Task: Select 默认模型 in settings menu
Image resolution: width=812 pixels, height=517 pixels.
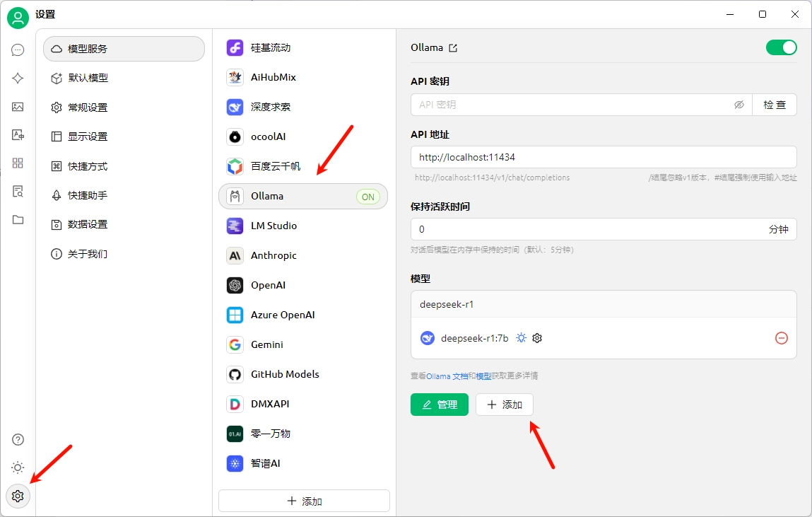Action: click(x=88, y=79)
